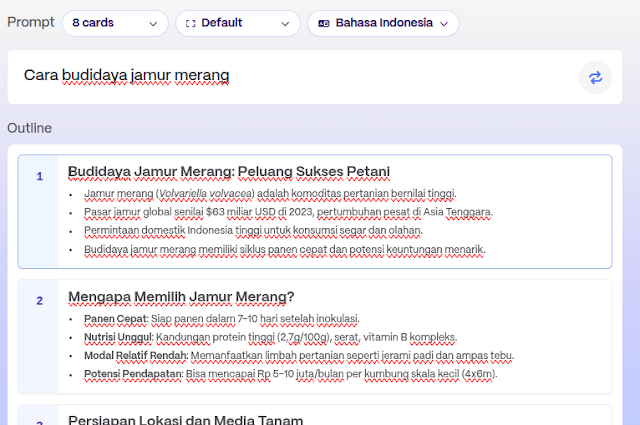Click chevron arrow of Default dropdown
Screen dimensions: 640x425
[285, 24]
